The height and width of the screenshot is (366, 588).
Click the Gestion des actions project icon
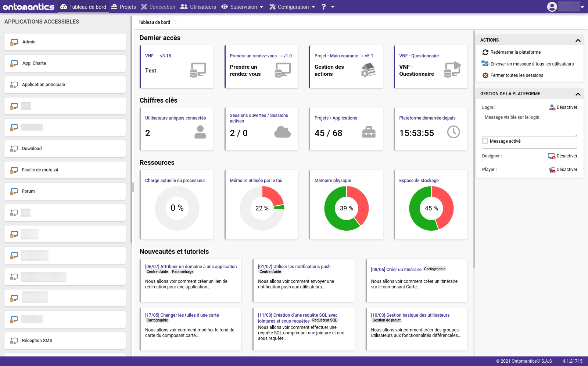tap(368, 70)
